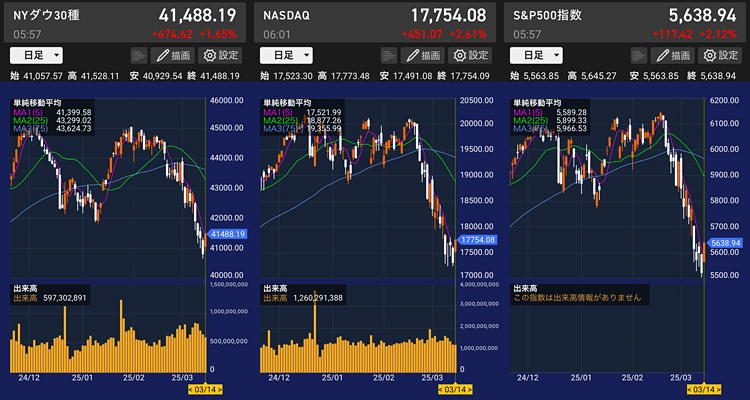Click MA2(25) 5,899.33 legend on S&P500 chart
Screen dimensions: 750x400
pyautogui.click(x=550, y=120)
